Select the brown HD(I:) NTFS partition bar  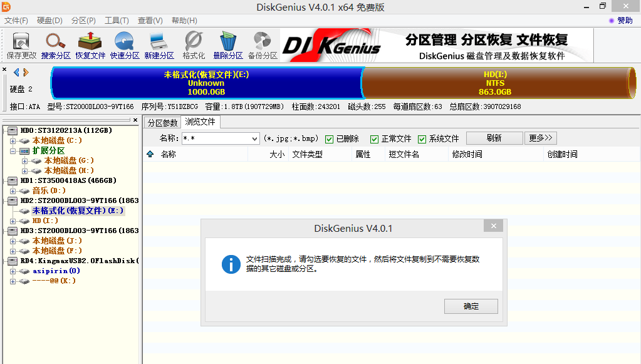coord(498,83)
